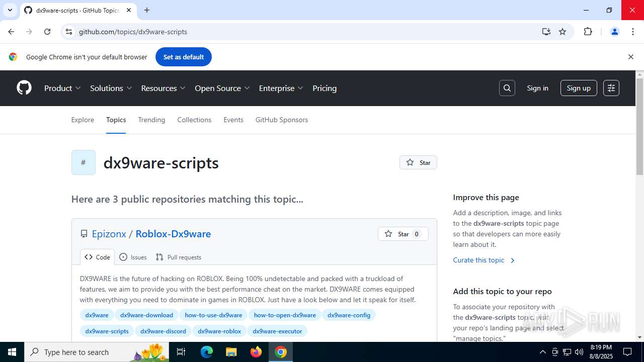Image resolution: width=644 pixels, height=362 pixels.
Task: Open the GitHub Sponsors tab
Action: coord(282,120)
